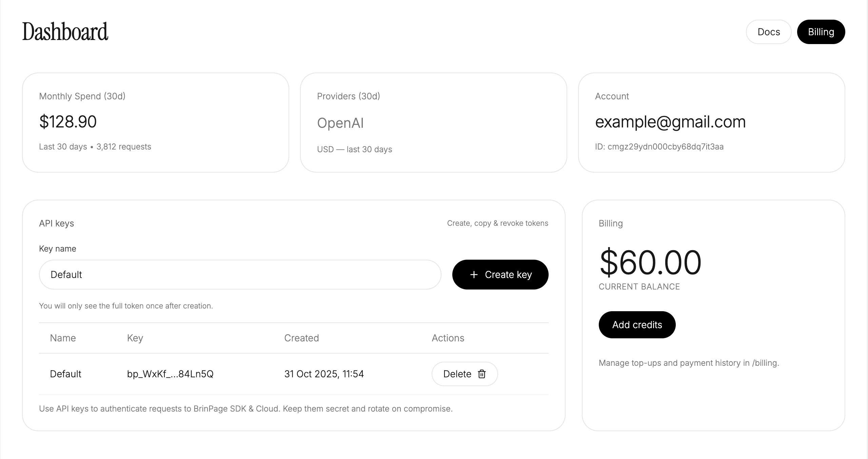Viewport: 868px width, 459px height.
Task: Click the masked key bp_WxKf_...84Ln5Q
Action: [170, 374]
